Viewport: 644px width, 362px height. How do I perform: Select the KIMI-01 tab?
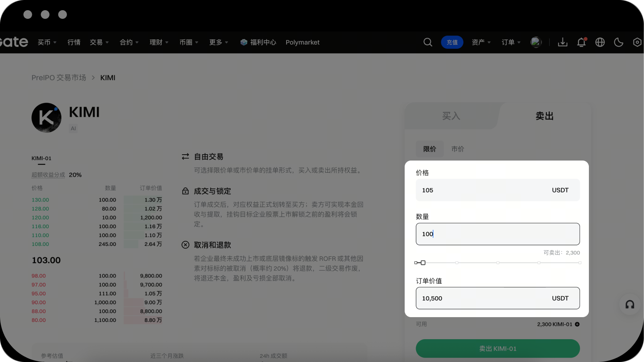pos(41,158)
